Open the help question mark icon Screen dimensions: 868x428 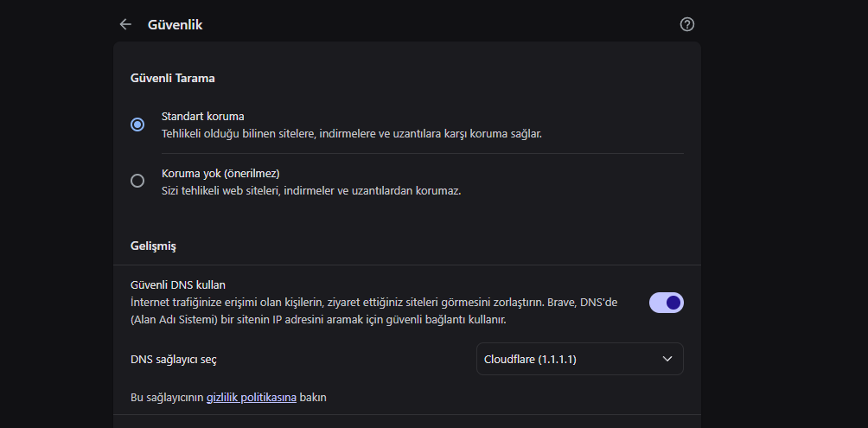[687, 24]
